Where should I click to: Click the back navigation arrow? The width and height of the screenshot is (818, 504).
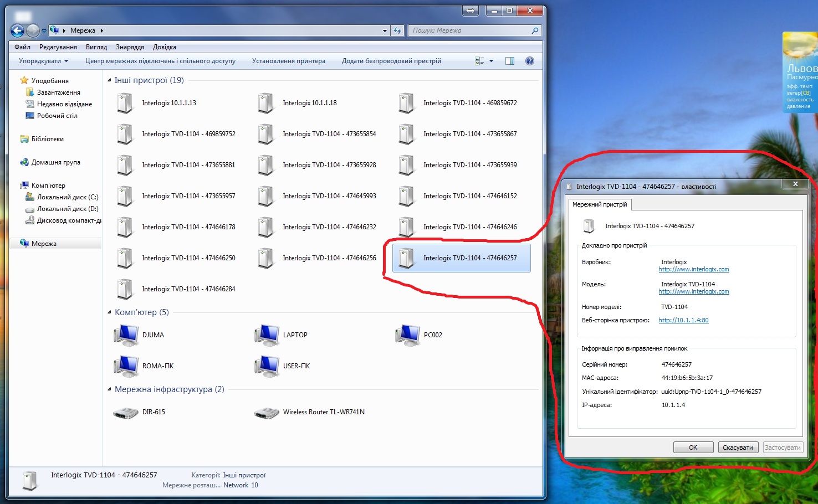coord(18,30)
